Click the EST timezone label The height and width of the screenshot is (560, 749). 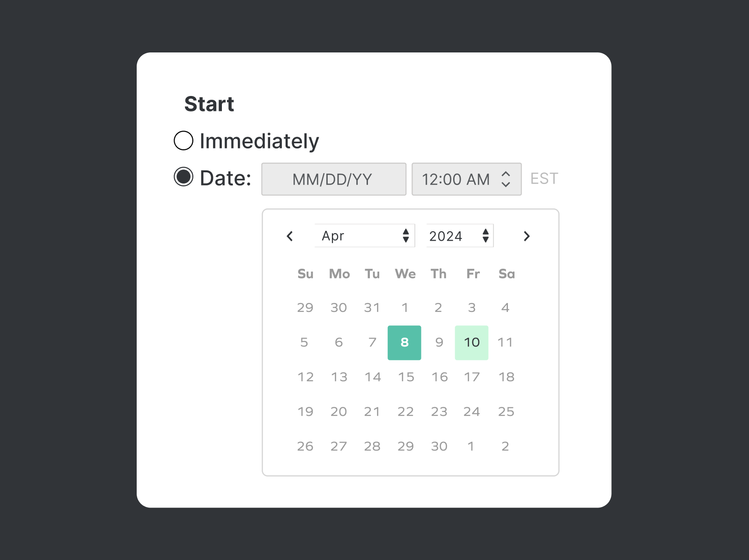click(x=543, y=178)
